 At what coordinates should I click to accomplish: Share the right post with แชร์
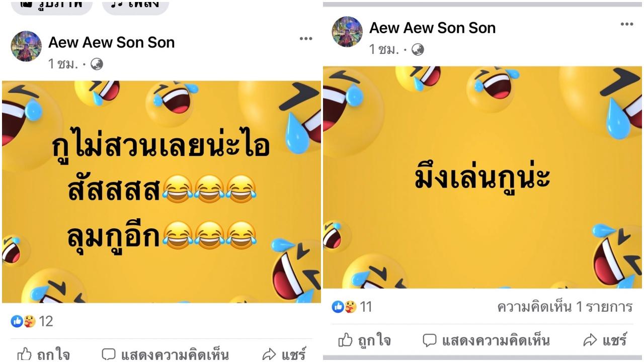point(605,340)
